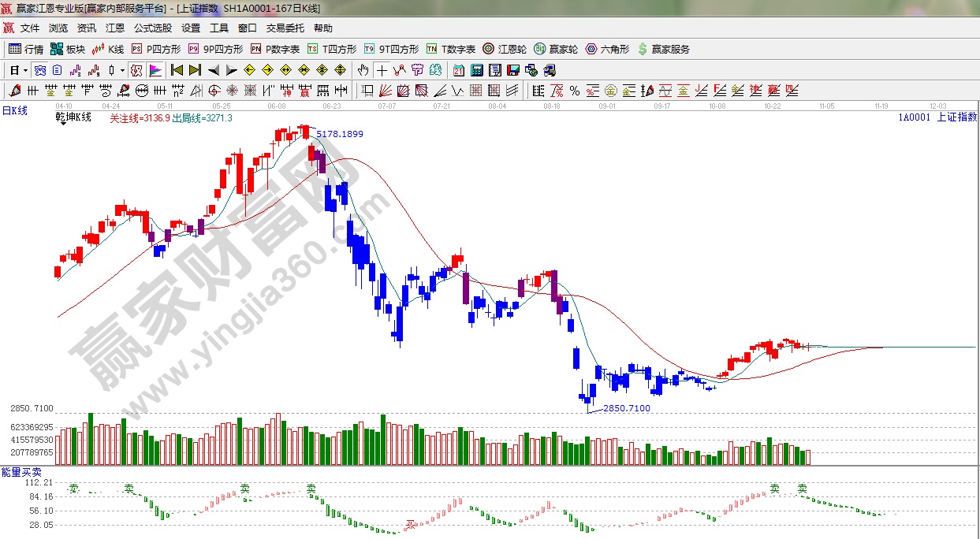Jump to first bar with skip-back arrow
The width and height of the screenshot is (980, 539).
(x=177, y=70)
